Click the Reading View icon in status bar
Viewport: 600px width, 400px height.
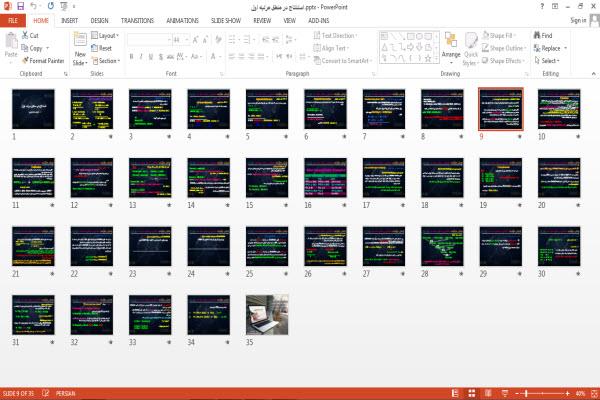[x=488, y=393]
